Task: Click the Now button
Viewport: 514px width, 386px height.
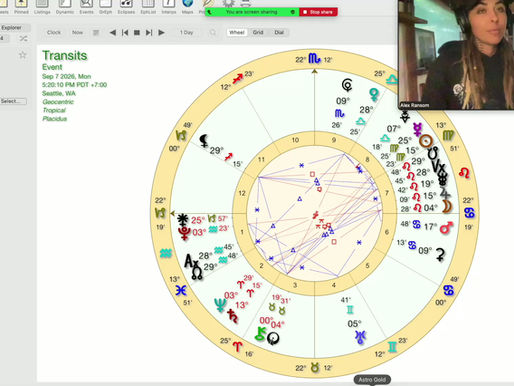Action: pos(77,32)
